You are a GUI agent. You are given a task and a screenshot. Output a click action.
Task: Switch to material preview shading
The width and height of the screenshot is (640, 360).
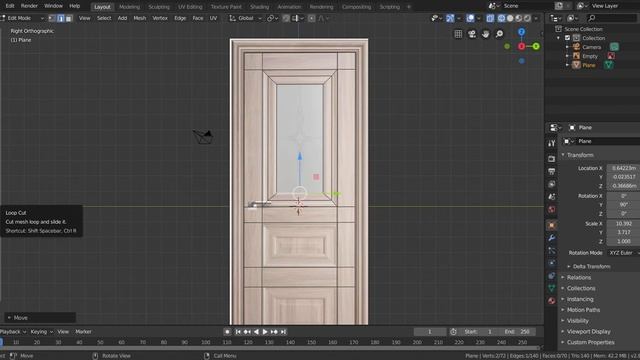519,18
